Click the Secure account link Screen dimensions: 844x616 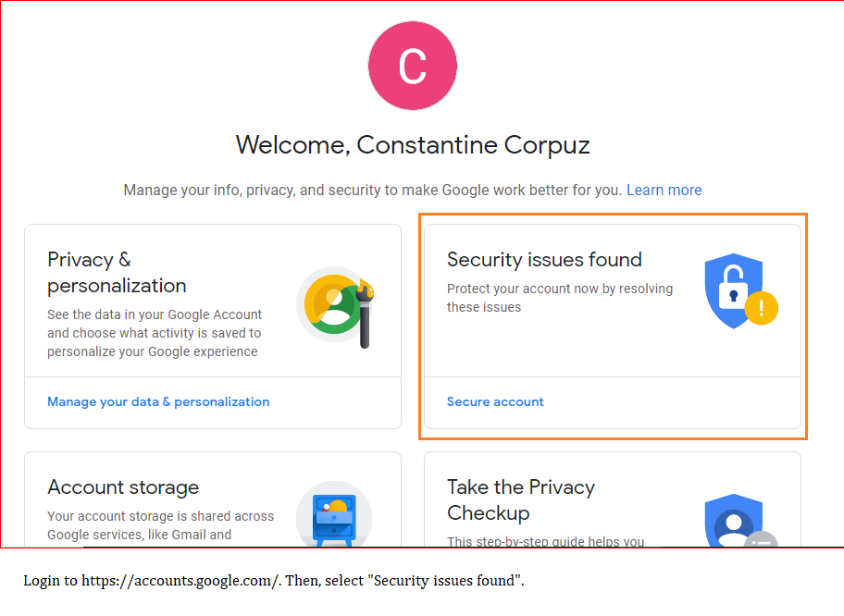[x=495, y=401]
